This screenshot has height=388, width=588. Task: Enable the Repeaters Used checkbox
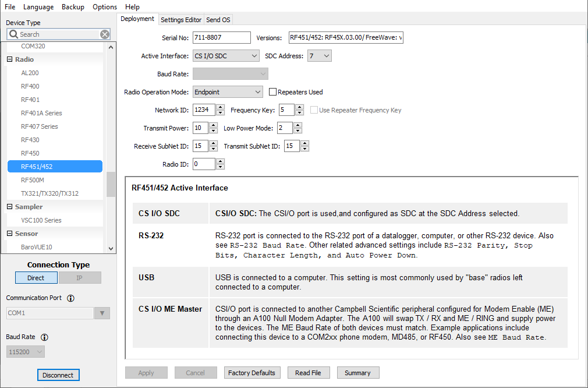272,92
